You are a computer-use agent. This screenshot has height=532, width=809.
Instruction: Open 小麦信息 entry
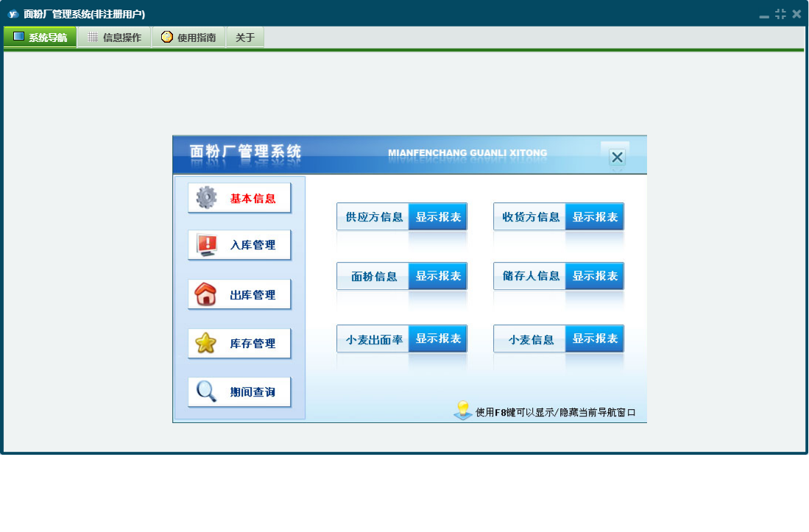click(530, 338)
